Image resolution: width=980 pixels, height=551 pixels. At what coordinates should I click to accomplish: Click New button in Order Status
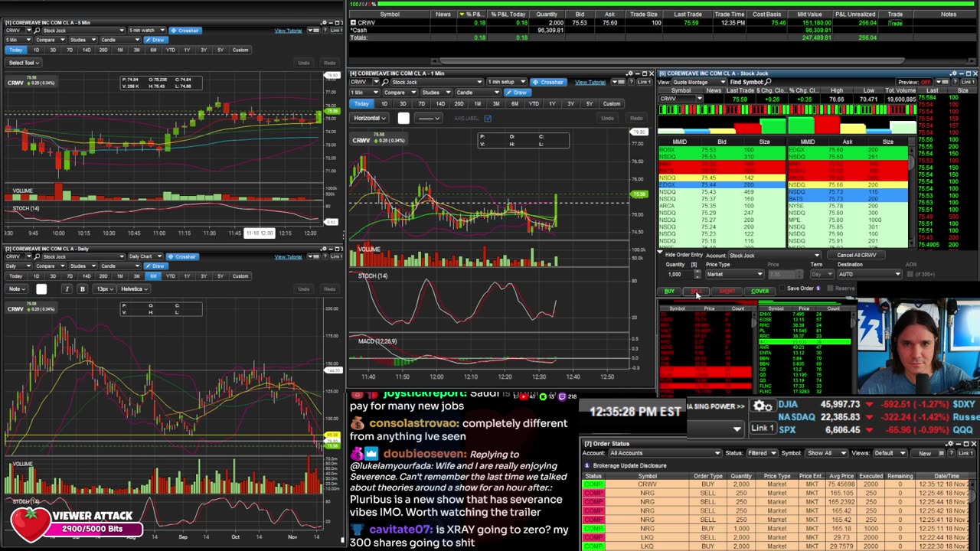[x=925, y=453]
